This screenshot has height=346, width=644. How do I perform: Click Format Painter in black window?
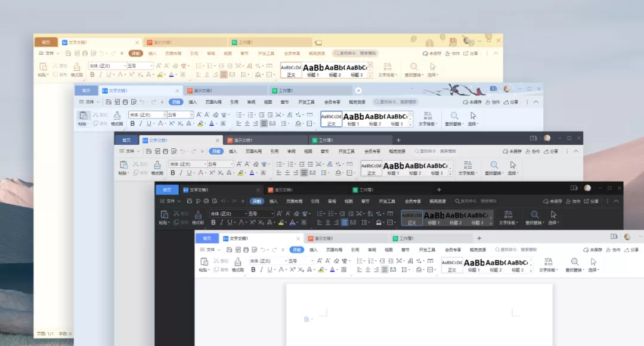point(198,217)
